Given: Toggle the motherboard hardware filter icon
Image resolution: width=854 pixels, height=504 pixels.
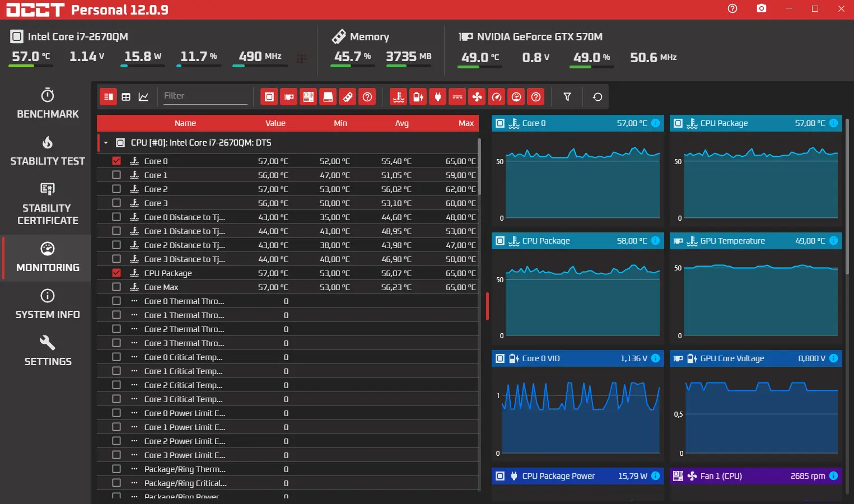Looking at the screenshot, I should 309,97.
